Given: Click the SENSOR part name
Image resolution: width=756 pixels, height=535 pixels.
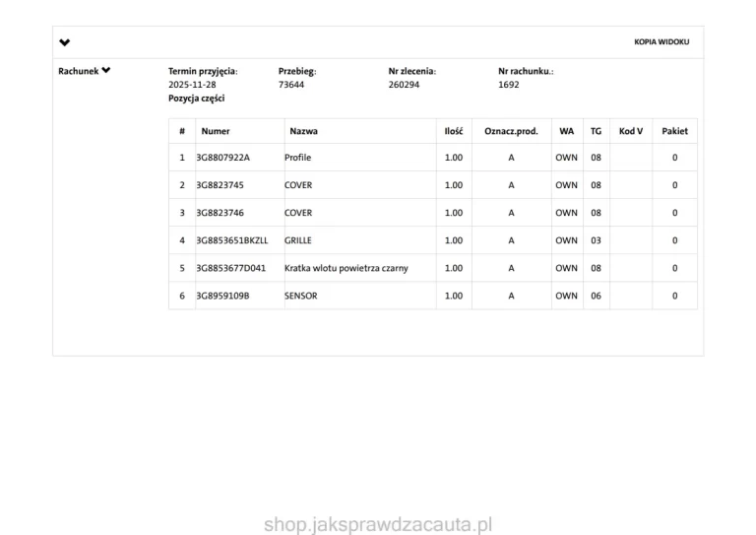Looking at the screenshot, I should (300, 296).
